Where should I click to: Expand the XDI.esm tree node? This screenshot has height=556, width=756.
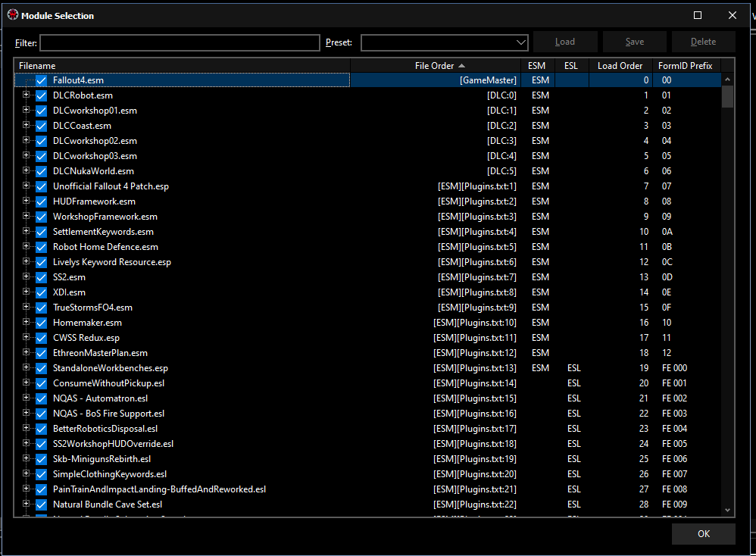click(26, 292)
